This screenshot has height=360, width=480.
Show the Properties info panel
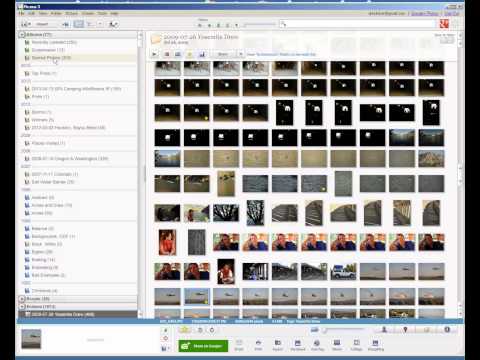pos(447,330)
